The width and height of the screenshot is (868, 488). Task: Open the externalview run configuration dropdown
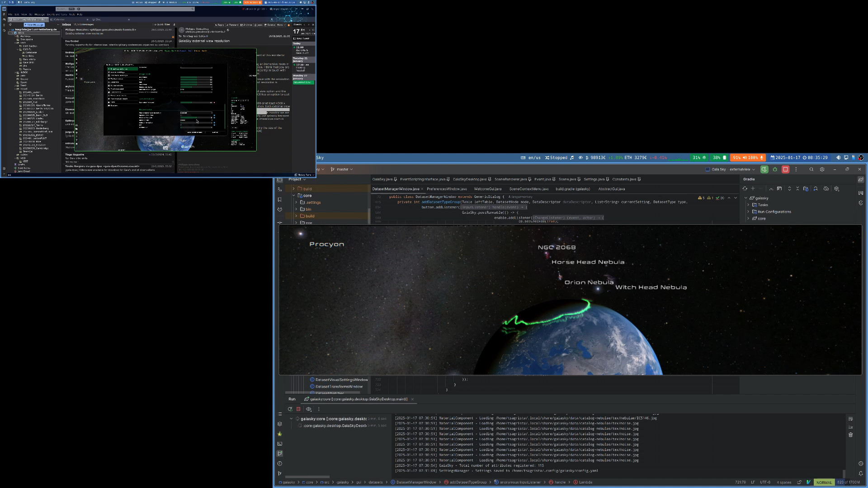coord(742,169)
